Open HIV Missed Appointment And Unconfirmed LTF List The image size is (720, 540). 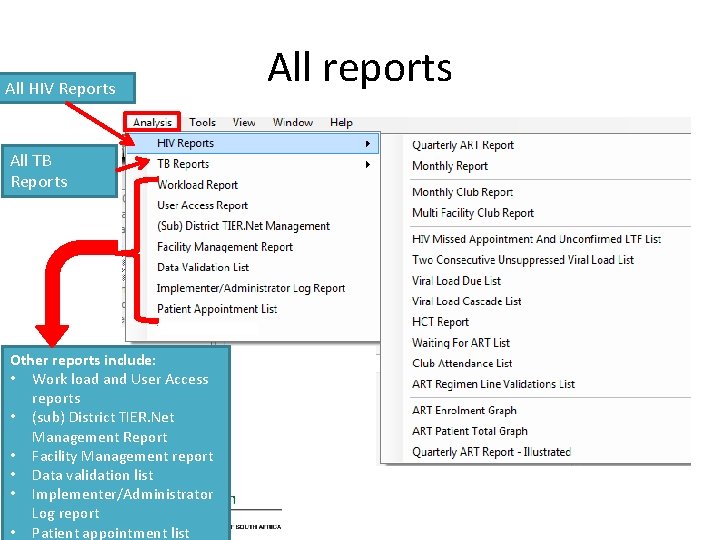tap(536, 239)
